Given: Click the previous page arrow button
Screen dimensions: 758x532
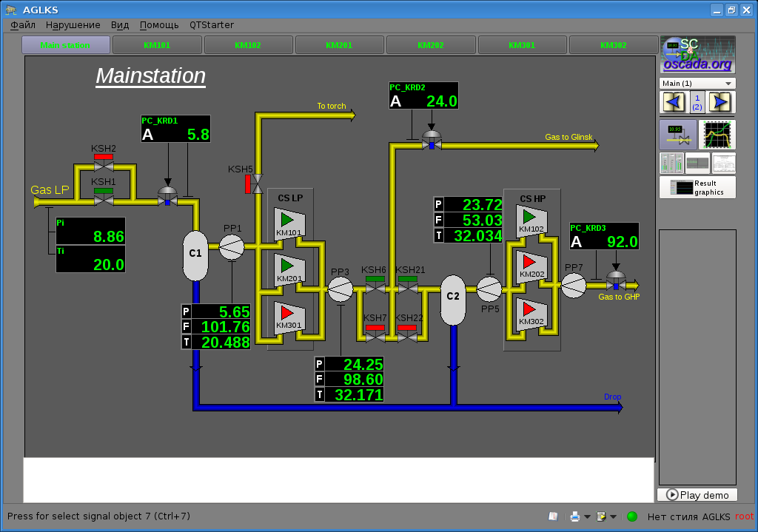Looking at the screenshot, I should coord(673,102).
